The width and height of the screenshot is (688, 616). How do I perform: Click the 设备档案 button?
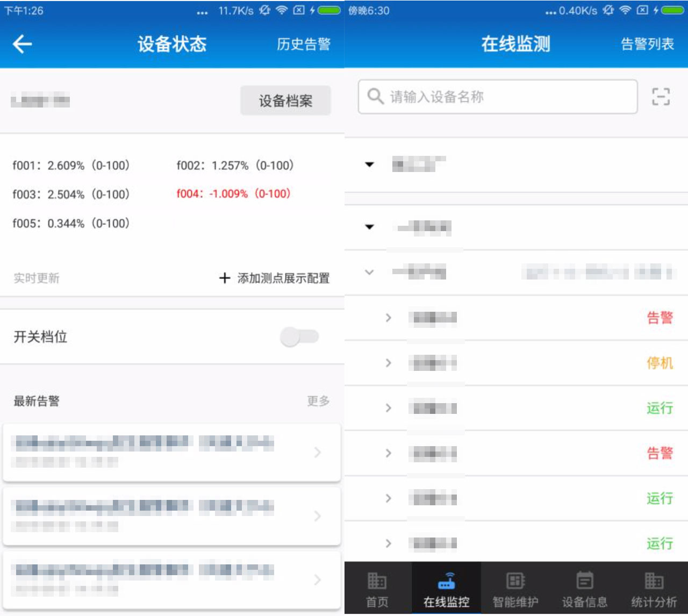click(285, 101)
